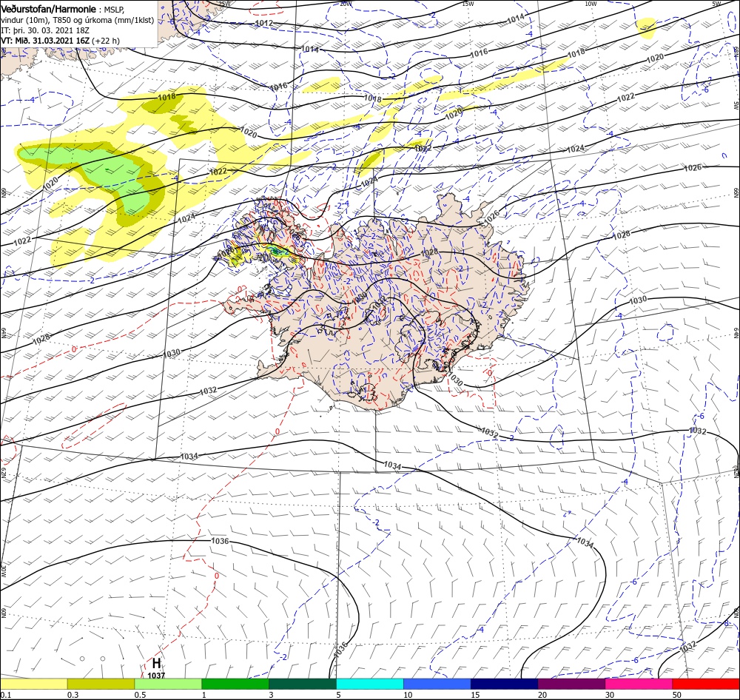Click the '0.1' legend scale value
740x700 pixels.
click(5, 695)
